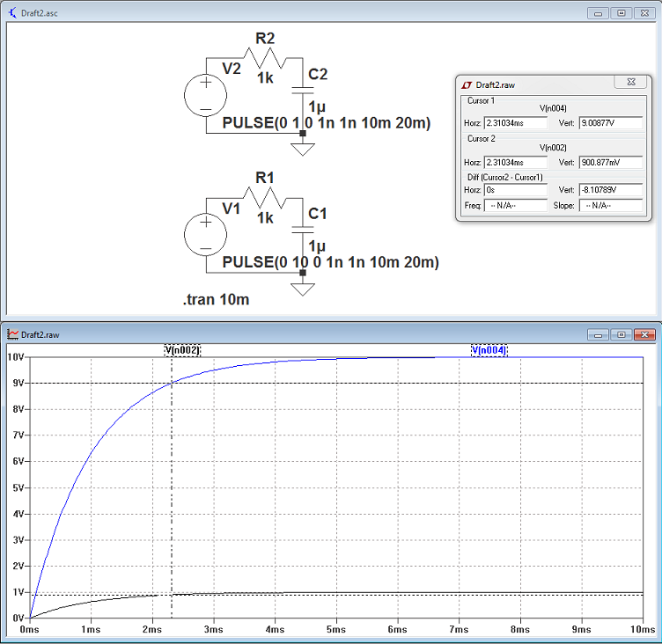Click Cursor 2 Vert field 900.877mV
662x644 pixels.
click(610, 163)
